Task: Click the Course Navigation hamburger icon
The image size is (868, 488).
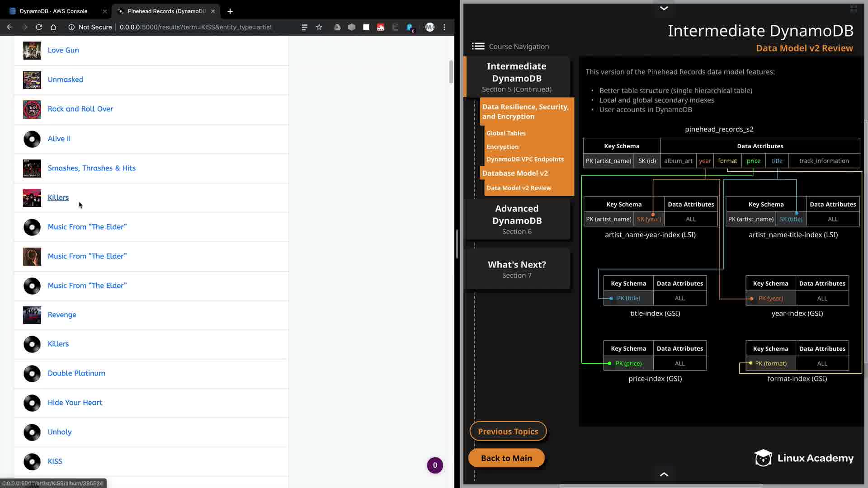Action: click(478, 46)
